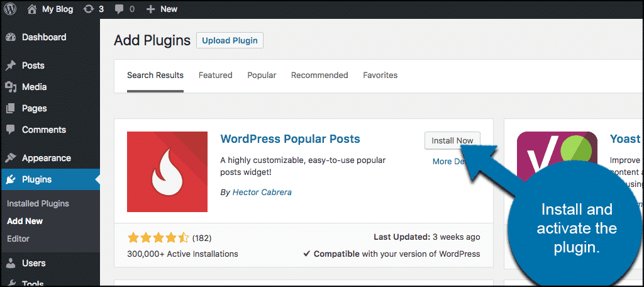Viewport: 644px width, 287px height.
Task: Open WordPress Popular Posts title link
Action: click(291, 139)
